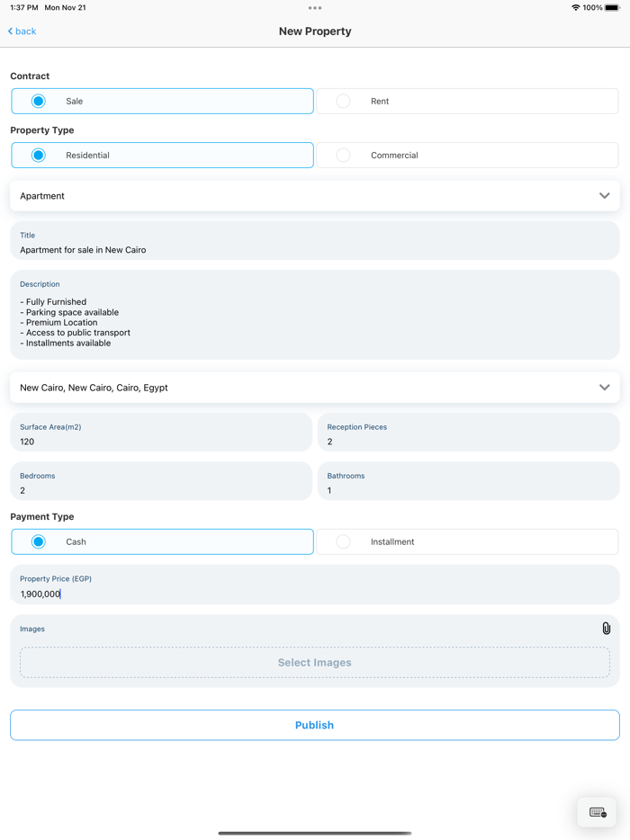Tap the keyboard dismiss icon
Image resolution: width=630 pixels, height=840 pixels.
596,811
